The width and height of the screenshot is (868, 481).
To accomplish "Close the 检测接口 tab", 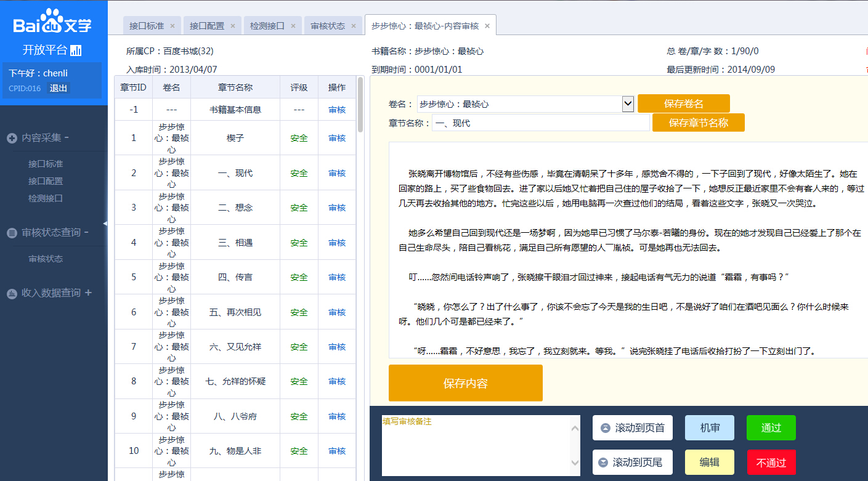I will pos(293,26).
